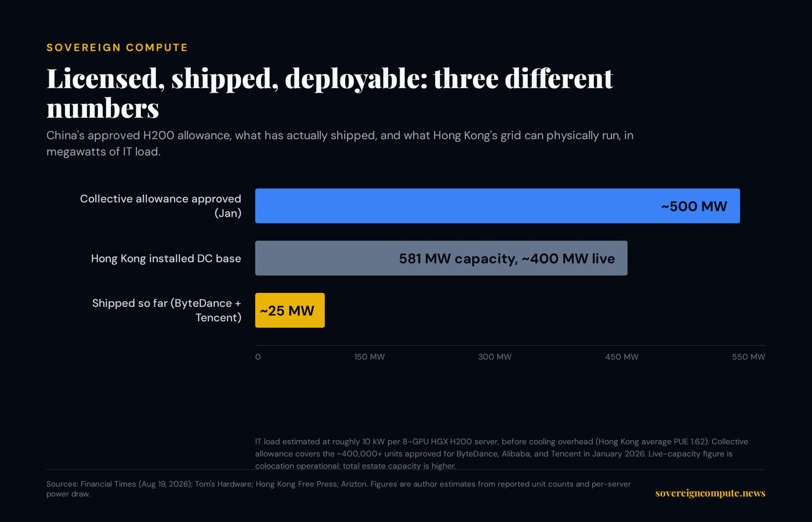The image size is (812, 522).
Task: Select the chart headline text
Action: [329, 93]
